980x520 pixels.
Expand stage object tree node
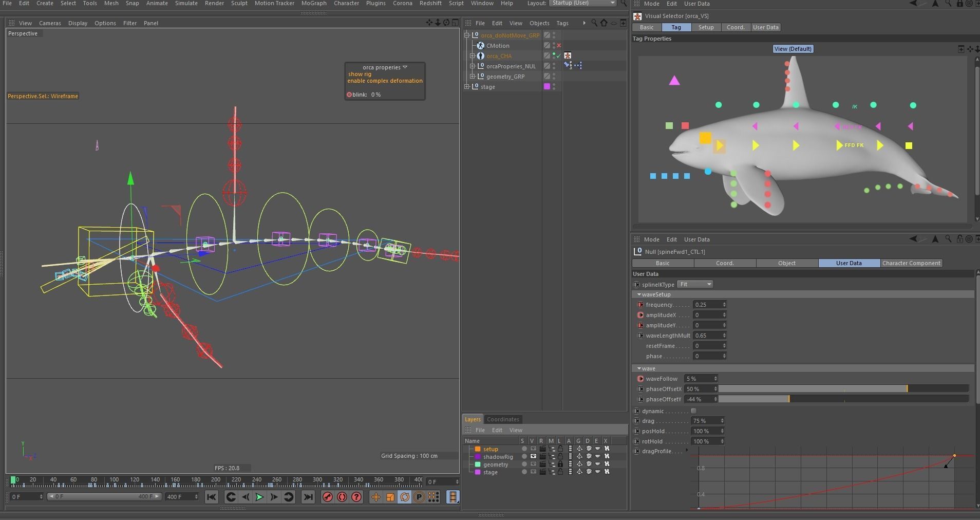tap(467, 86)
